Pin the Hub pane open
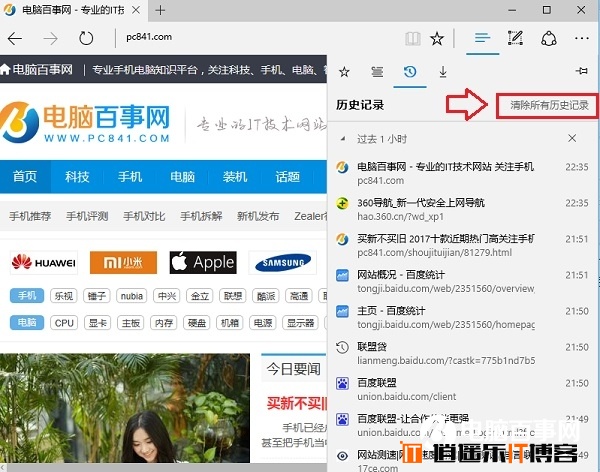 pyautogui.click(x=582, y=71)
